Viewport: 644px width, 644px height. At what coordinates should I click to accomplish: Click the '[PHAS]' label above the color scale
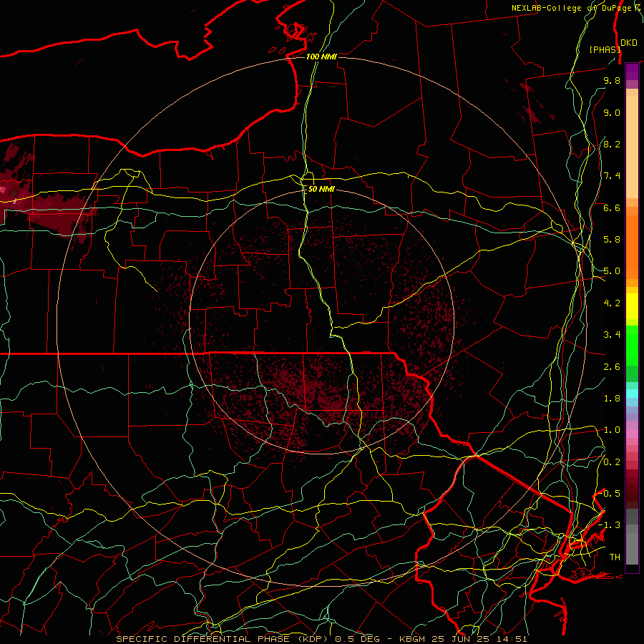point(605,49)
